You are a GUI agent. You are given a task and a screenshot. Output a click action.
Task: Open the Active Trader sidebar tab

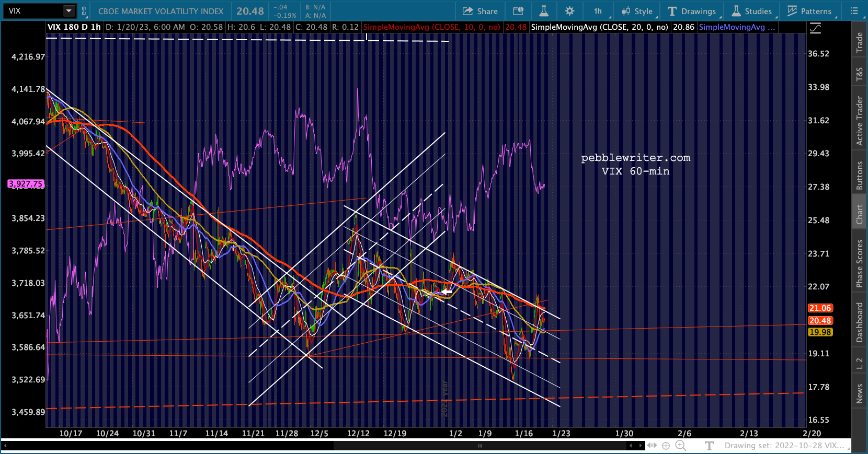point(860,121)
